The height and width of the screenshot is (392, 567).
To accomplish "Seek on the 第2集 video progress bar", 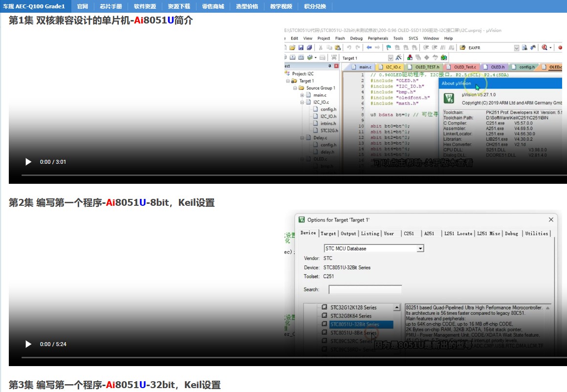I will click(294, 357).
